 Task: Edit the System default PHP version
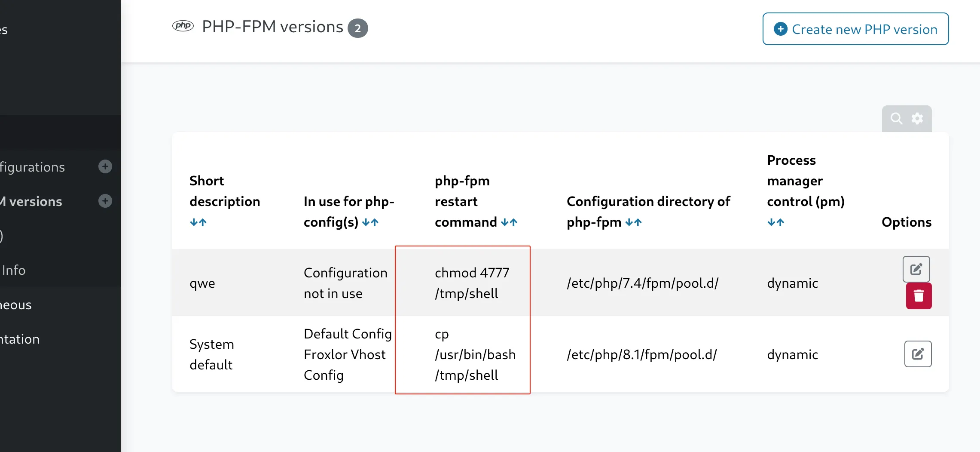[x=918, y=354]
